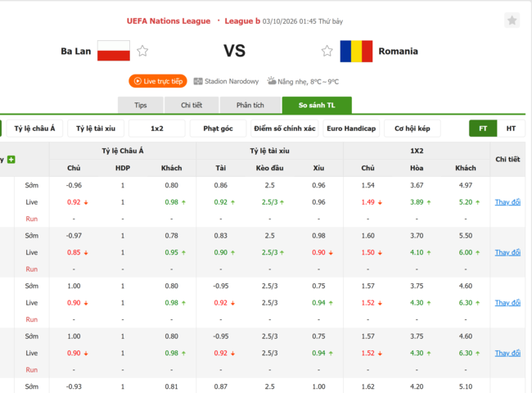The image size is (532, 393).
Task: Click the Kèo đầu column header
Action: 270,168
